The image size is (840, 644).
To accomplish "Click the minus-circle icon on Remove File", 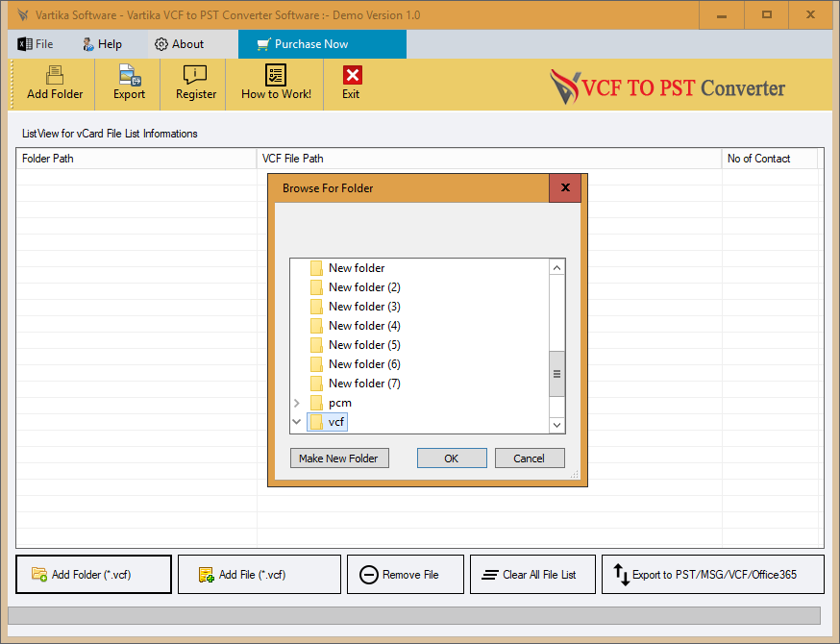I will [x=368, y=575].
